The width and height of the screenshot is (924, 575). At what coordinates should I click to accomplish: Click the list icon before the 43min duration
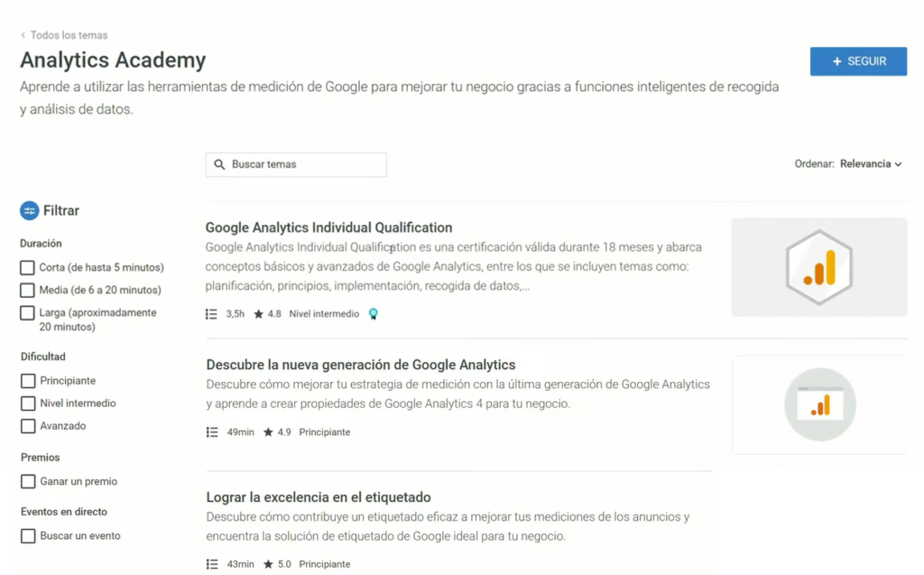tap(209, 563)
